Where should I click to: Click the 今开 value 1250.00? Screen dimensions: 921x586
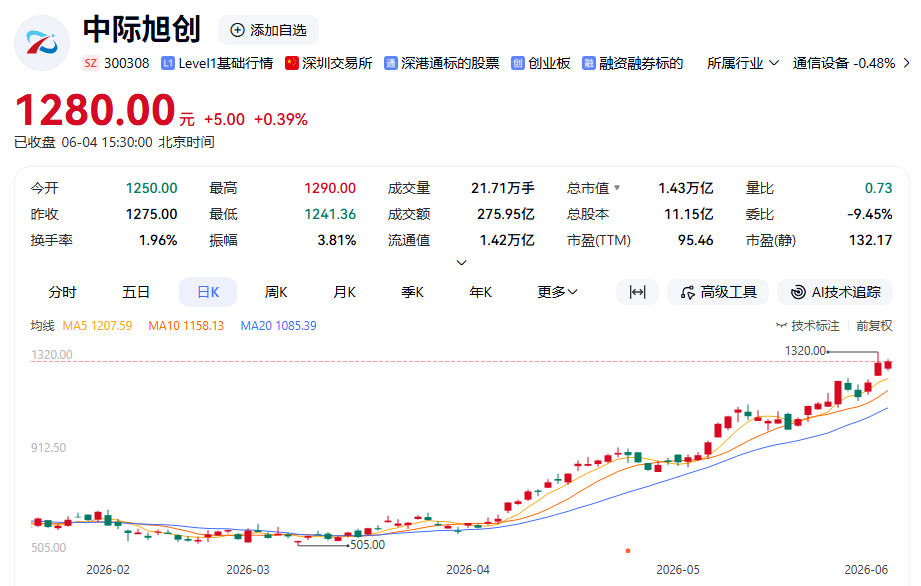coord(152,188)
